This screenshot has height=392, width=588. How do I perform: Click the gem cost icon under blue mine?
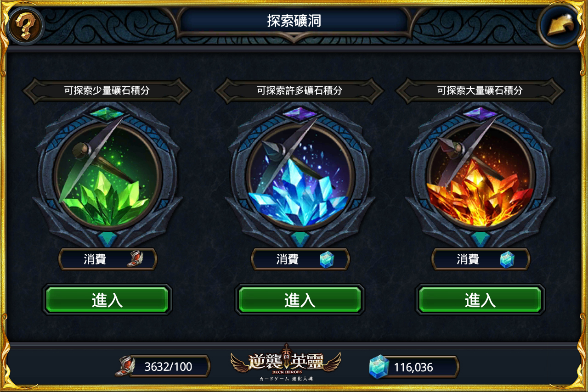pyautogui.click(x=327, y=260)
